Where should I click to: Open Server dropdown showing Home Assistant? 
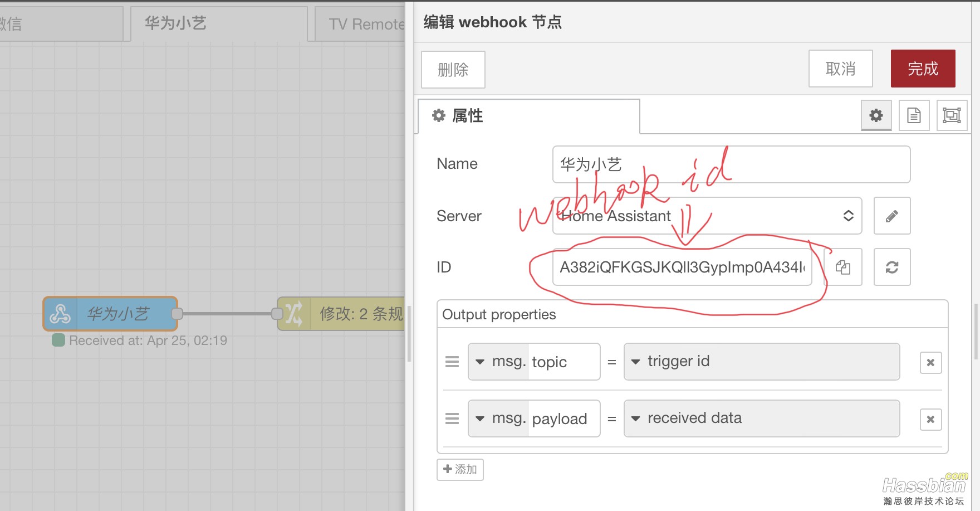pyautogui.click(x=707, y=216)
